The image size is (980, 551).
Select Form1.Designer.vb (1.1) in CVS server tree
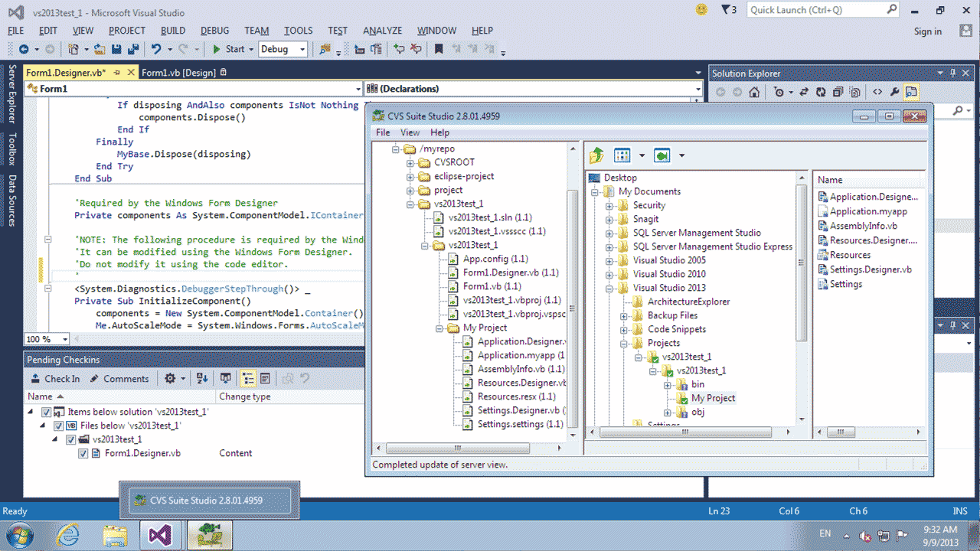(x=511, y=272)
